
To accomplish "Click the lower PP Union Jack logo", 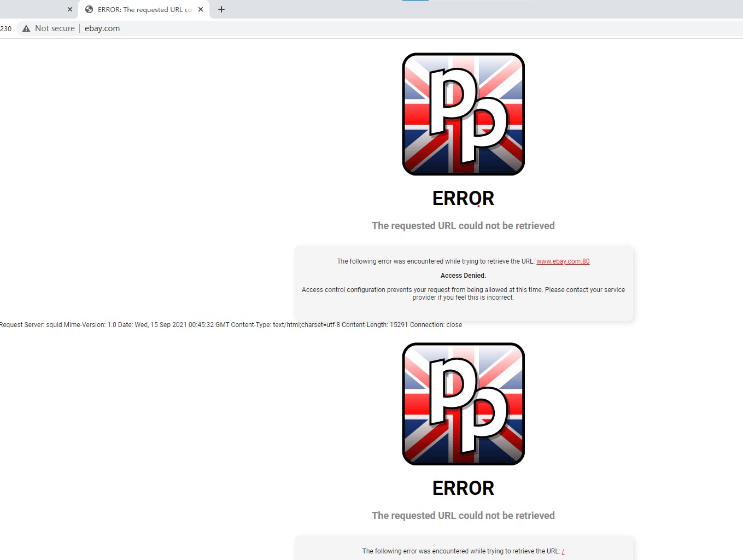I will [x=464, y=404].
